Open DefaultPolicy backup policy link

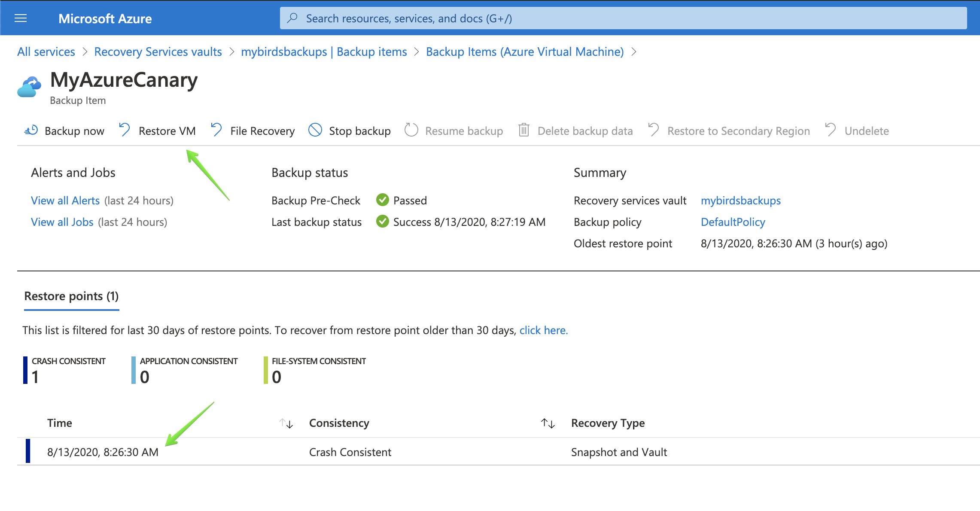733,222
